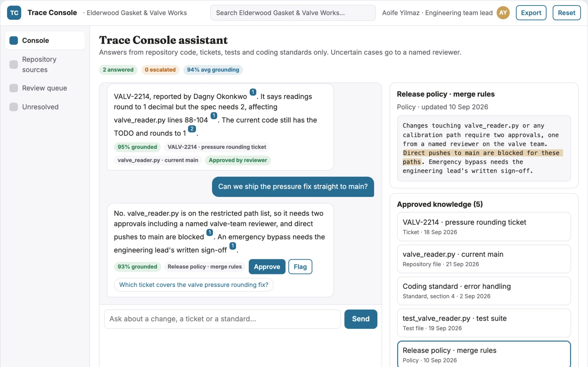Click the Reset button
Screen dimensions: 588x367
pyautogui.click(x=567, y=13)
